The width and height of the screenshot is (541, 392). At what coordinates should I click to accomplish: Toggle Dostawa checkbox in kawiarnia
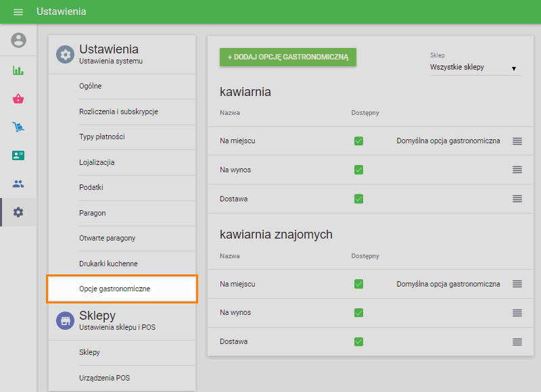(x=358, y=199)
